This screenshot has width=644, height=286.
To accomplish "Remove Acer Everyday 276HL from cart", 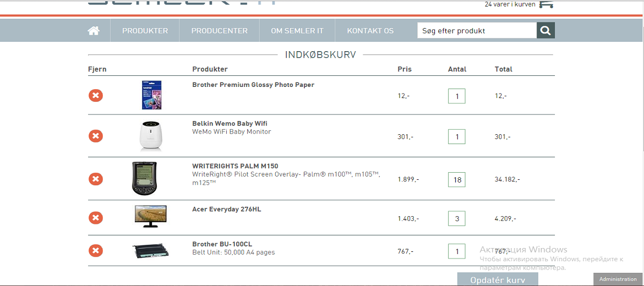I will (96, 217).
